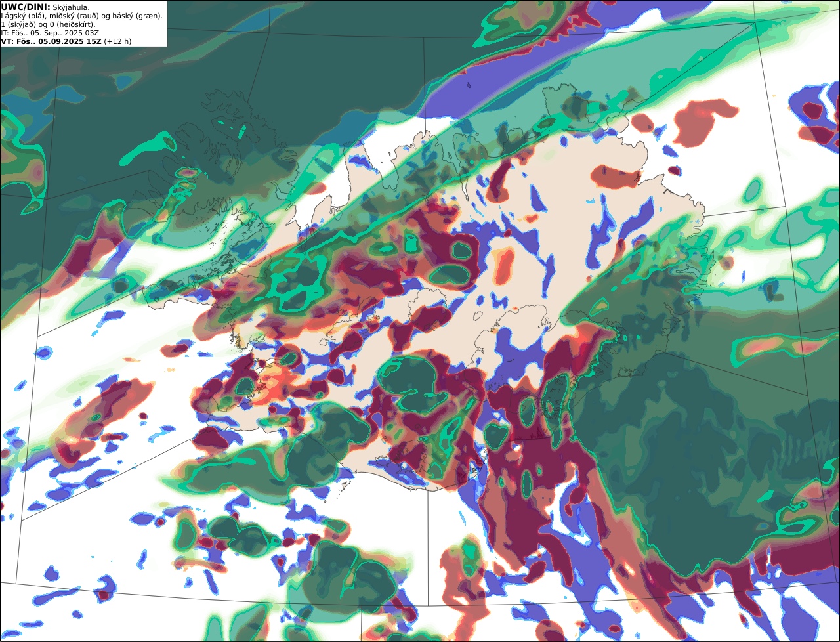Screen dimensions: 840x642
Task: Select the "Lágský (blá), miðský (rauð) og háský (græn)." legend line
Action: tap(81, 16)
